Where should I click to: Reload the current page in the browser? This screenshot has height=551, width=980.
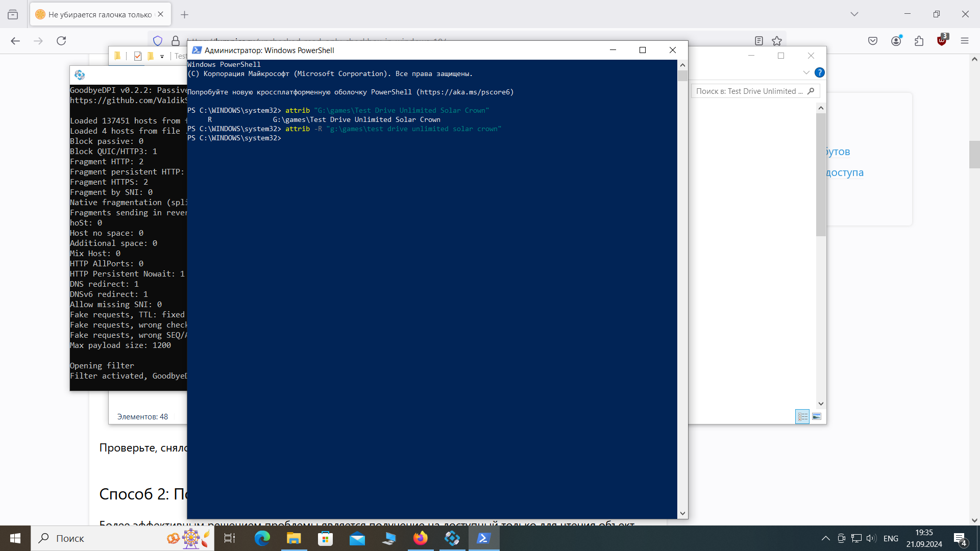click(61, 41)
